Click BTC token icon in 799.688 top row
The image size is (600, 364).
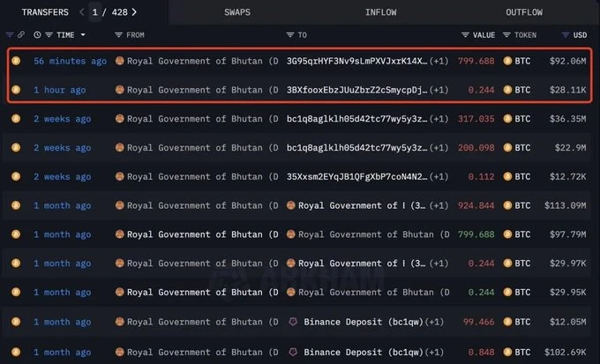pyautogui.click(x=506, y=62)
